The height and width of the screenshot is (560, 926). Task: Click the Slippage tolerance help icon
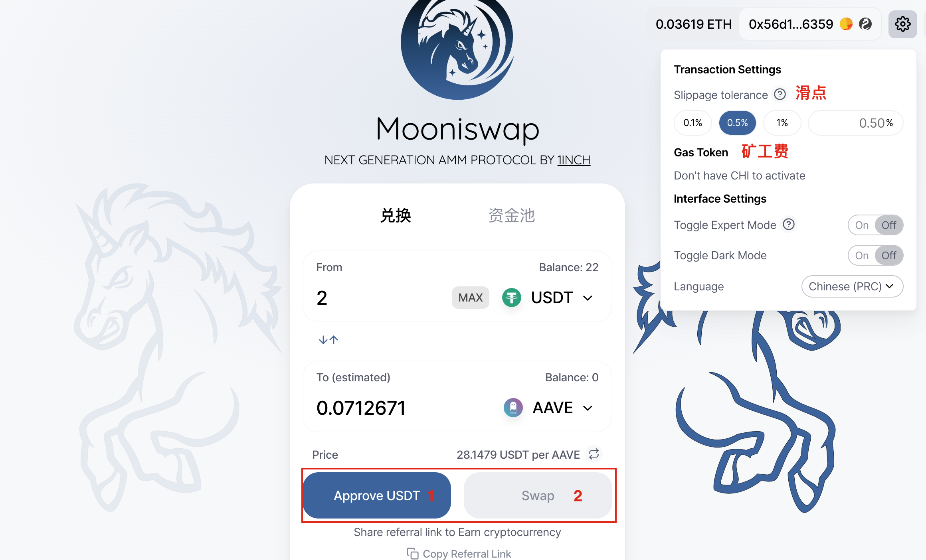pos(780,95)
